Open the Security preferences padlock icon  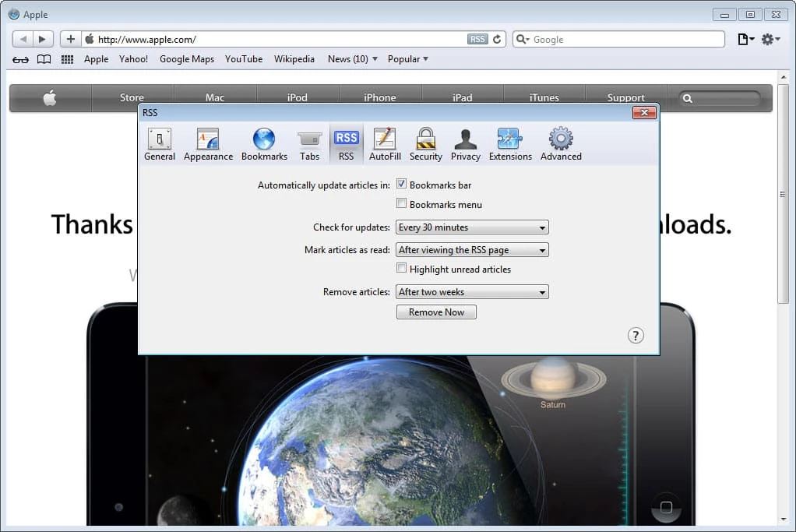tap(425, 144)
